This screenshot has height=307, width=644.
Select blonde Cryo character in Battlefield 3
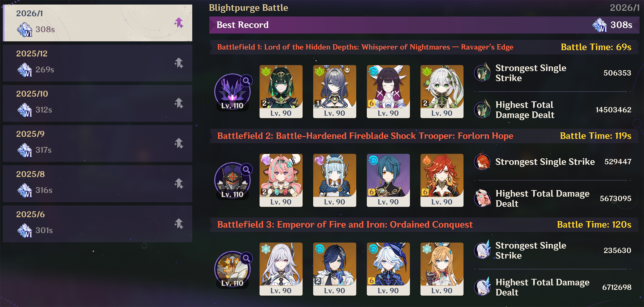[442, 269]
